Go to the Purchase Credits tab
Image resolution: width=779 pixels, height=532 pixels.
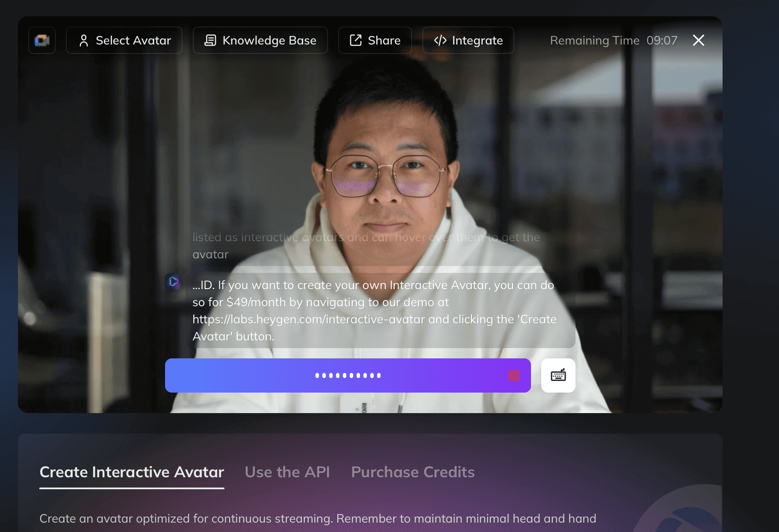tap(413, 472)
